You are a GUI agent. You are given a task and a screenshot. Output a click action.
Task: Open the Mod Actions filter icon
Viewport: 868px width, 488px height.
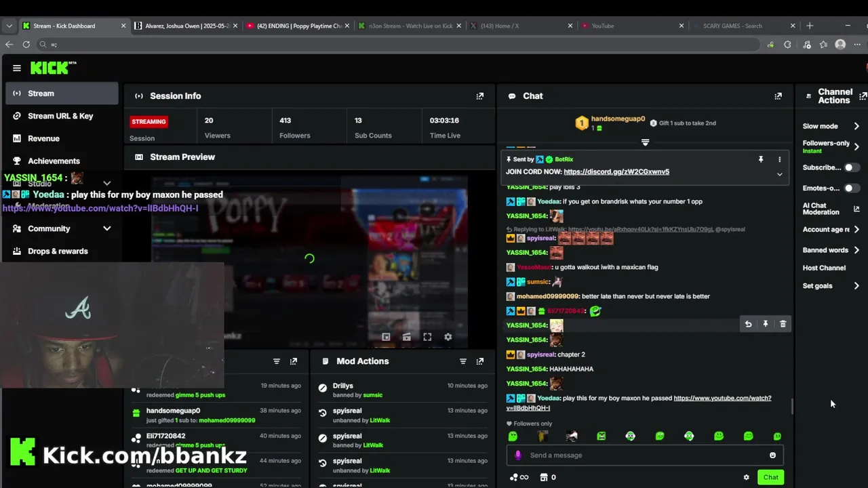click(463, 361)
